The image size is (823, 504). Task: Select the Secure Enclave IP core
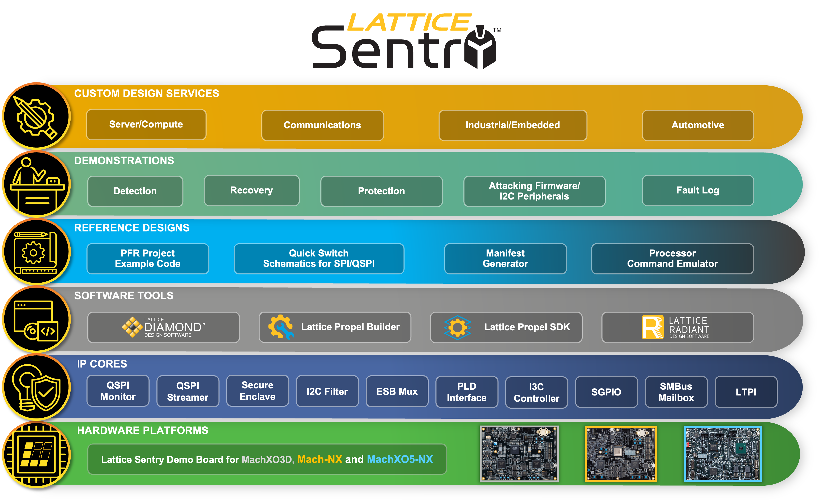coord(257,391)
